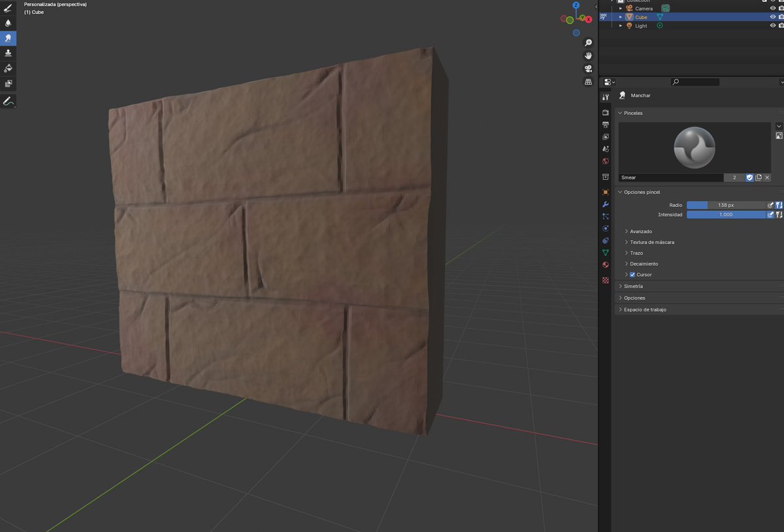This screenshot has width=784, height=532.
Task: Hide the Cube via eye icon
Action: pos(773,17)
